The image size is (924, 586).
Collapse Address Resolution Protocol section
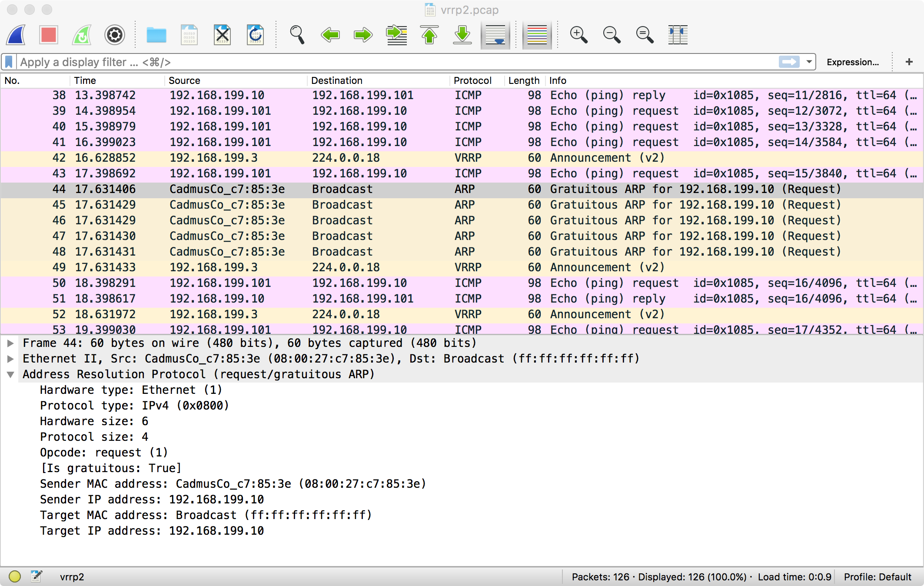pyautogui.click(x=10, y=374)
